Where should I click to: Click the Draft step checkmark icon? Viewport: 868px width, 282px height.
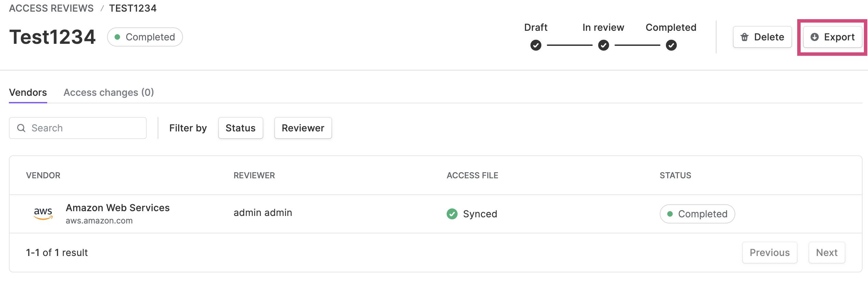[536, 45]
